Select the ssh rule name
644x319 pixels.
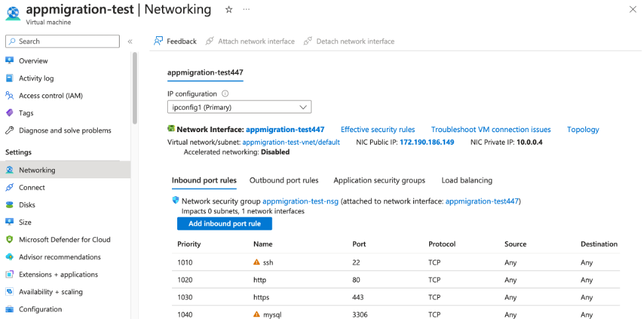point(268,263)
